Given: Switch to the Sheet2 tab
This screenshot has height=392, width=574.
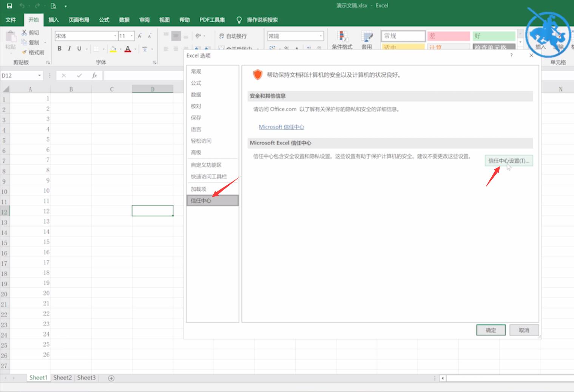Looking at the screenshot, I should [62, 378].
